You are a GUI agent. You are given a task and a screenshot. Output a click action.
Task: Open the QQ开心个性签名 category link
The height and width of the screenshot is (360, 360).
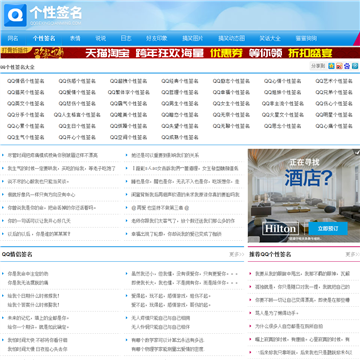tap(77, 137)
